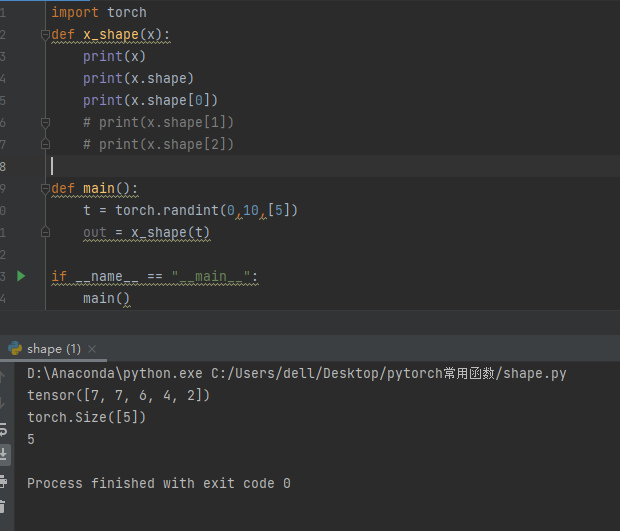Collapse the main function fold marker
The image size is (620, 531).
coord(45,189)
